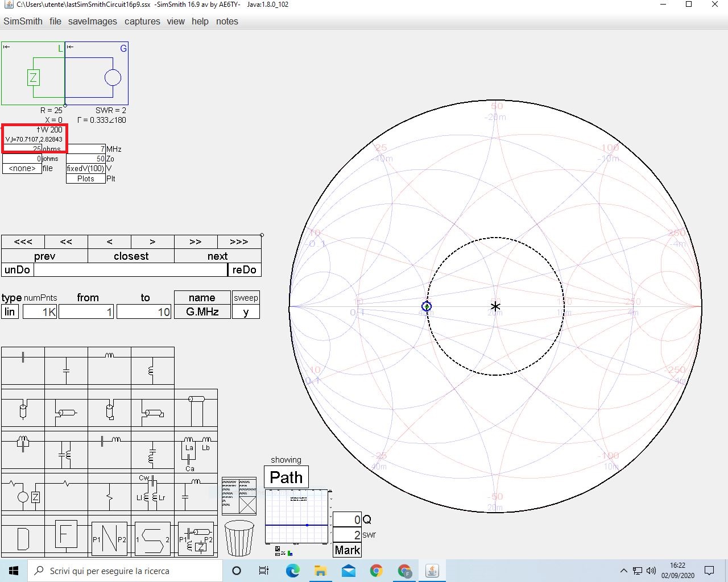Screen dimensions: 728x582
Task: Select the series parallel-LC trap component
Action: click(23, 452)
